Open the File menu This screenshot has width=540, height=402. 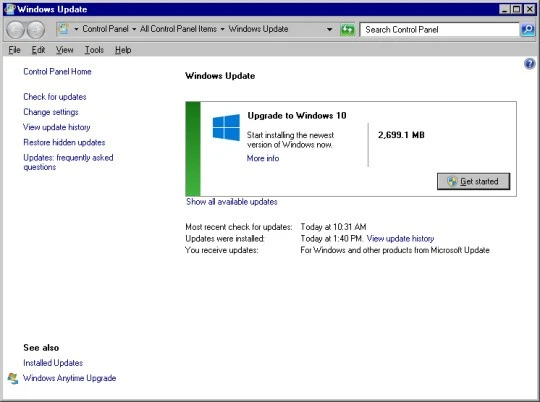[x=14, y=50]
